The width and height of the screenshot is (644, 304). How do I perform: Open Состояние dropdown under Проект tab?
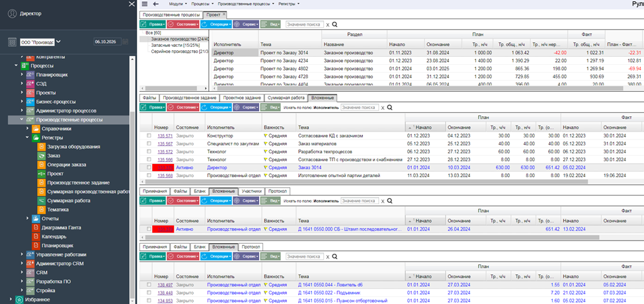(x=183, y=24)
